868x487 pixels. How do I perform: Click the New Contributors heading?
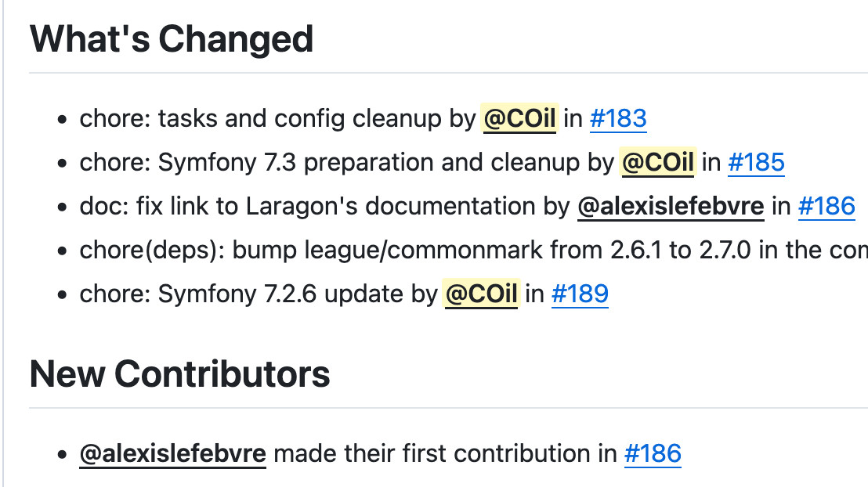point(180,373)
